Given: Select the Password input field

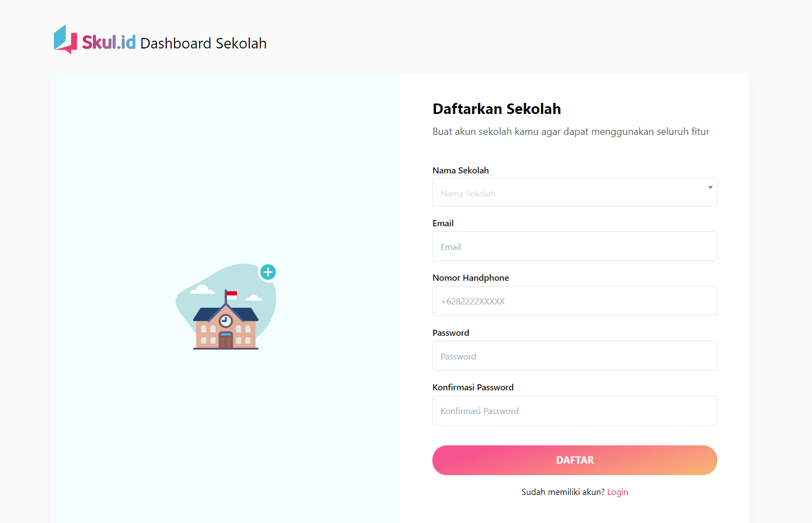Looking at the screenshot, I should (x=574, y=356).
